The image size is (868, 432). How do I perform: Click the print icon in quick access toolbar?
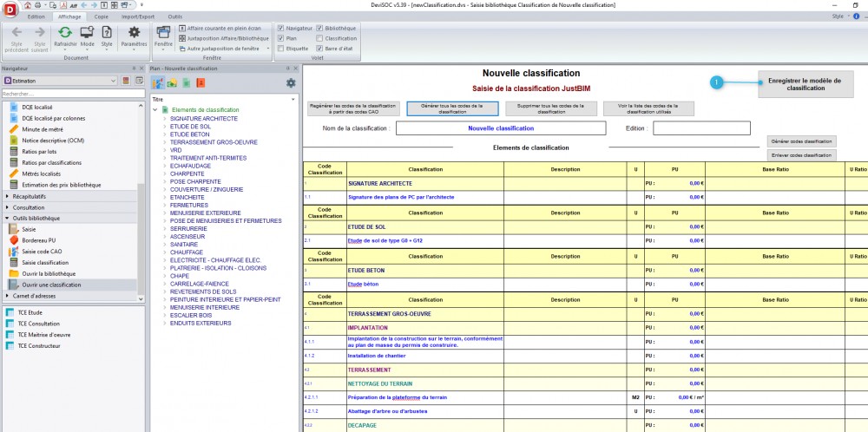37,4
